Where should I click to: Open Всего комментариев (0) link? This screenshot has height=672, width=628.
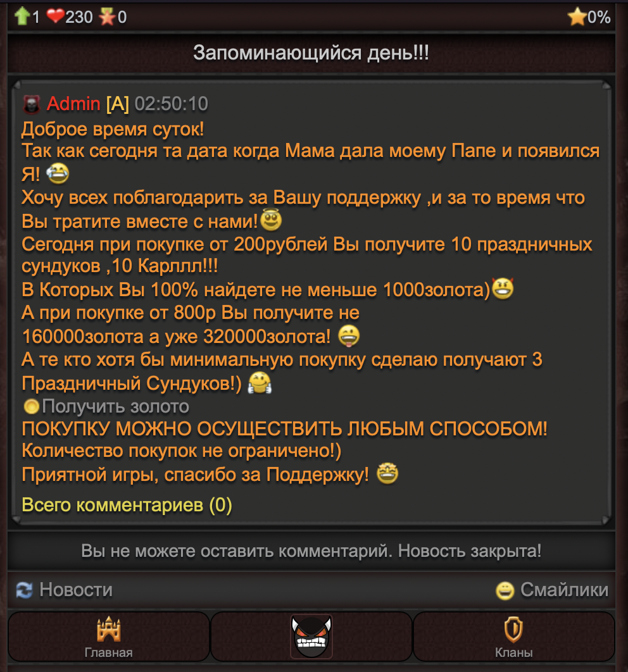click(x=127, y=505)
